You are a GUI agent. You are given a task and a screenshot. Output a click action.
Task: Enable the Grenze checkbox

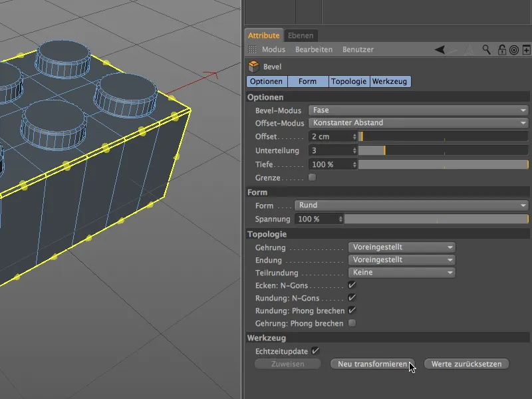click(x=312, y=178)
